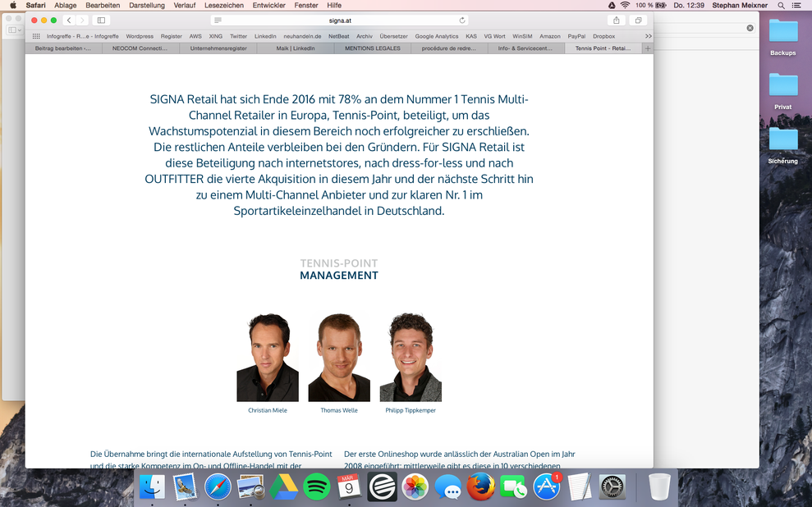Open Preview app in the Dock
Screen dimensions: 812x507
point(250,486)
